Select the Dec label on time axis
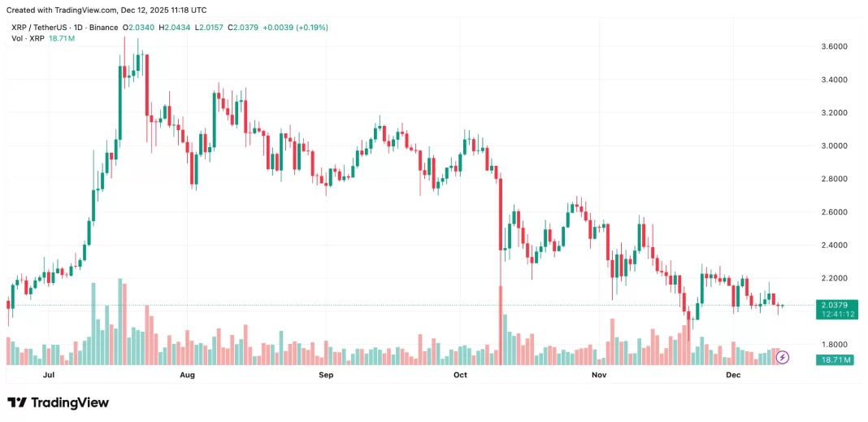The image size is (868, 422). [x=733, y=375]
